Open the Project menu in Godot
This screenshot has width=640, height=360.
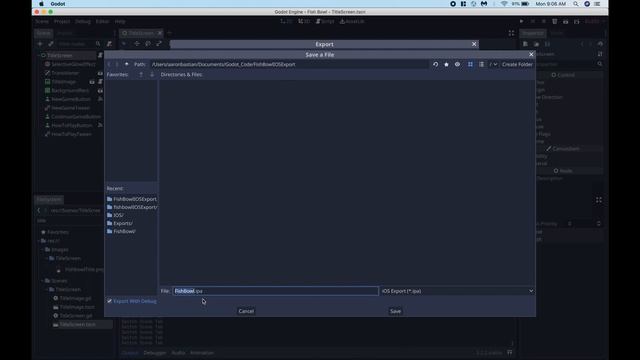pyautogui.click(x=62, y=21)
